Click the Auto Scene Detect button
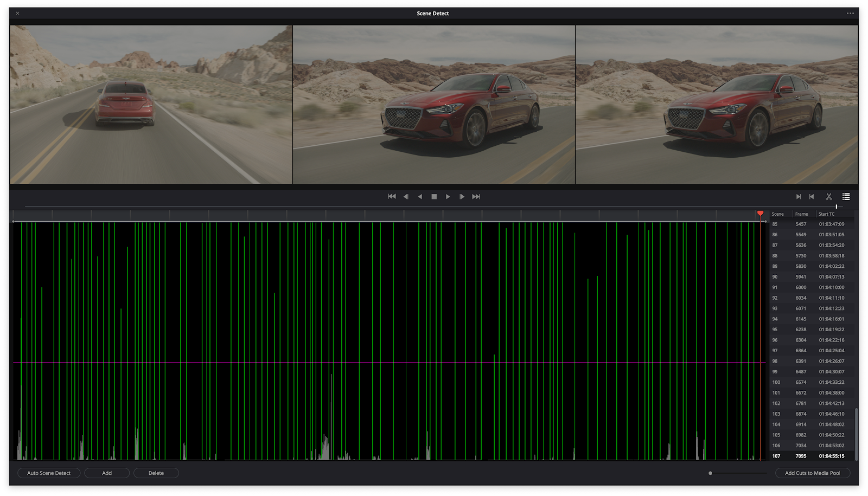 [x=49, y=473]
